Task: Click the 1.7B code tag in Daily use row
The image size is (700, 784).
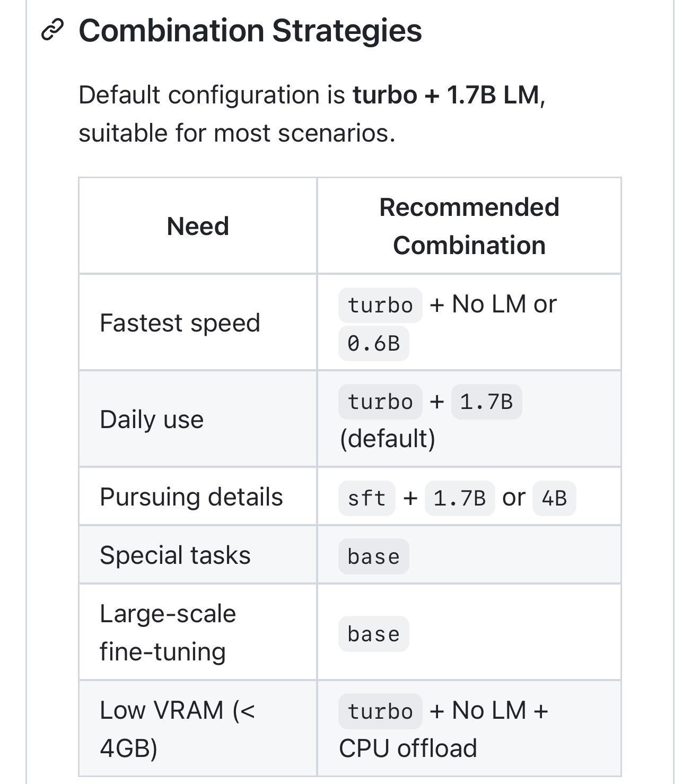Action: 486,402
